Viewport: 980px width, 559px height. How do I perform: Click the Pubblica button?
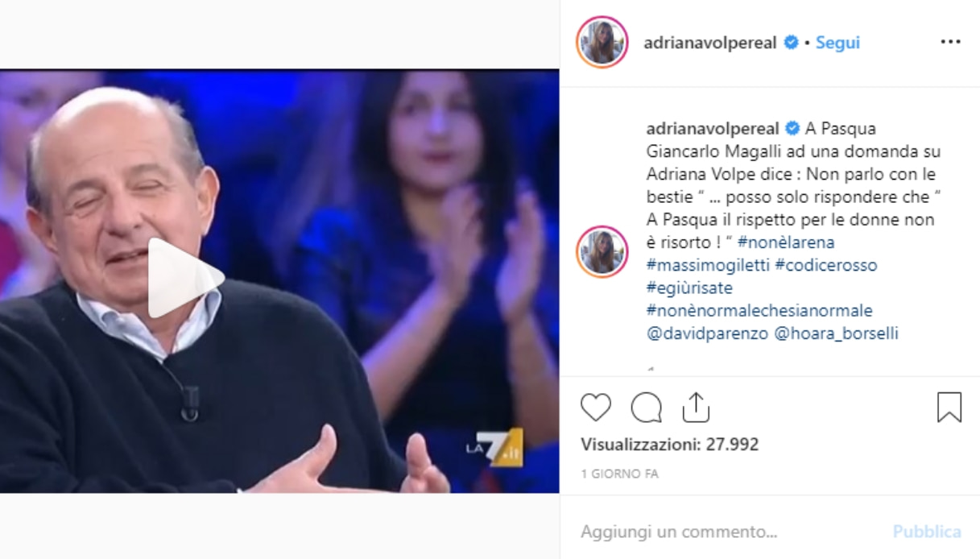click(x=927, y=532)
